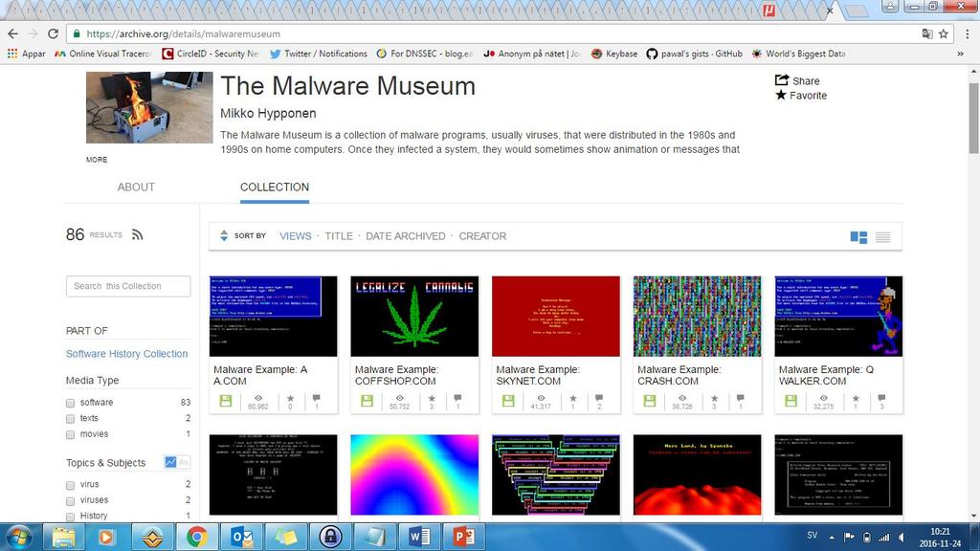Sort results by VIEWS

point(295,236)
